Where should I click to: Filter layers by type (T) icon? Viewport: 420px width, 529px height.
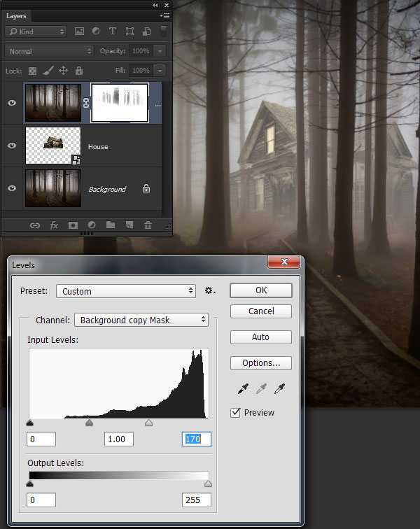(113, 31)
